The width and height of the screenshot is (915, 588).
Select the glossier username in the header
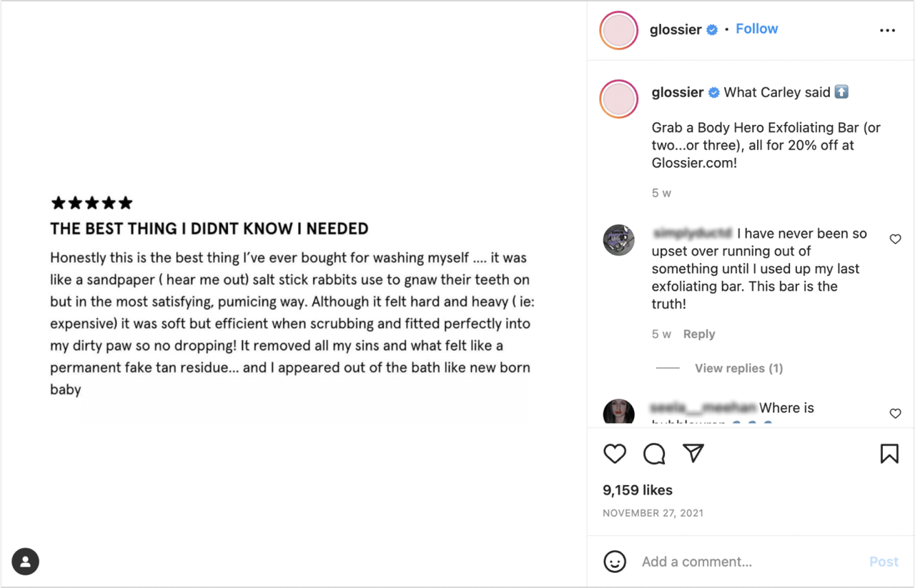[x=676, y=29]
